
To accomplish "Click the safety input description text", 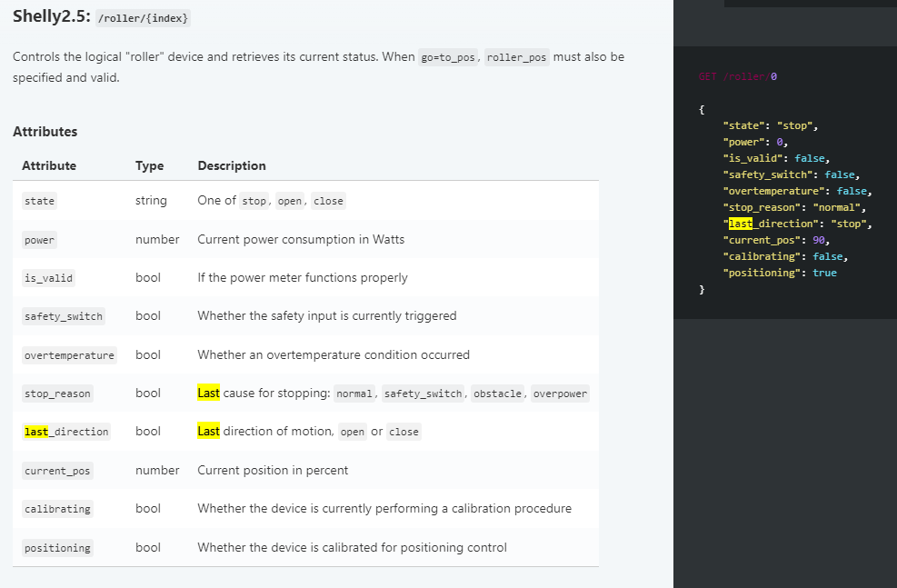I will [x=327, y=315].
